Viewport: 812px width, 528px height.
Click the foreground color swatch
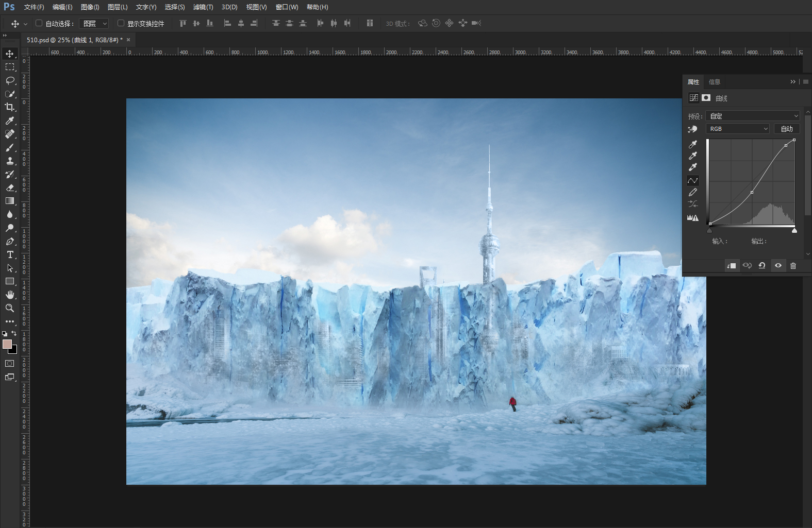tap(7, 344)
